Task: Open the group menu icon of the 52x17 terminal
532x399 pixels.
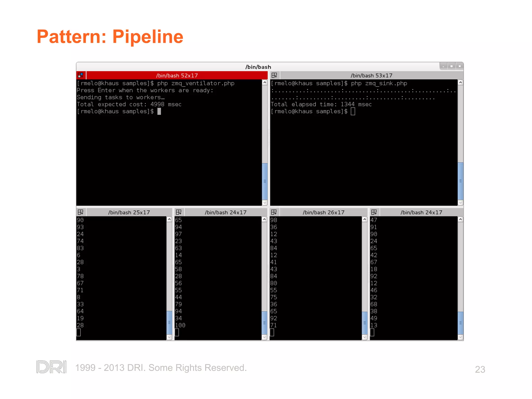Action: coord(81,75)
